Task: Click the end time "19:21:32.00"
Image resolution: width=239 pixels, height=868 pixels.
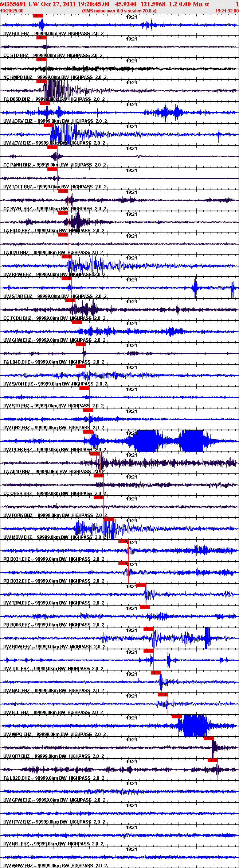Action: click(x=227, y=11)
